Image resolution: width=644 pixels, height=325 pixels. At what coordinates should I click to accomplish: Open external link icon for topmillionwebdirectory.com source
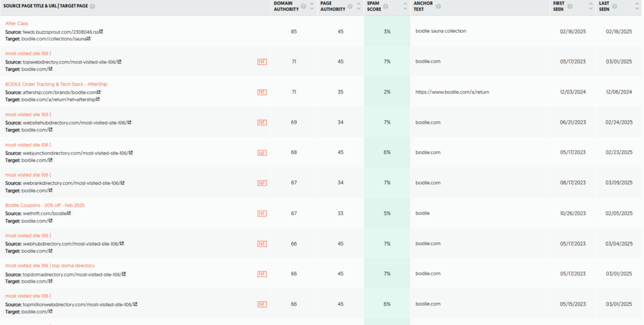pyautogui.click(x=135, y=304)
